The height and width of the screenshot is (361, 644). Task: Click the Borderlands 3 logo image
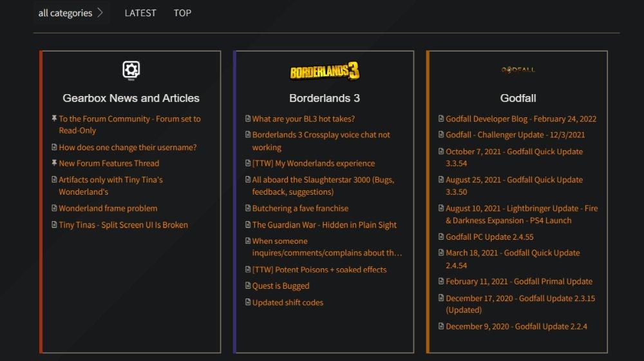click(x=325, y=71)
